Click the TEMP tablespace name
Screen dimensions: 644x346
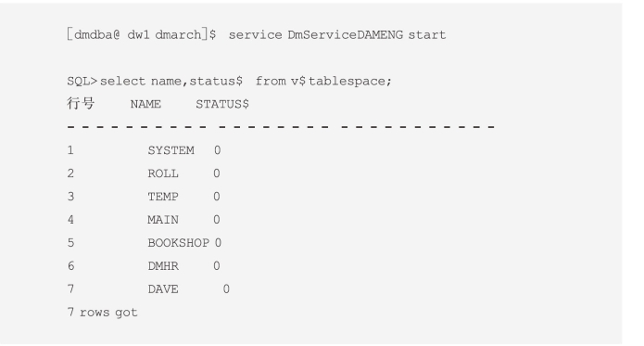(163, 197)
